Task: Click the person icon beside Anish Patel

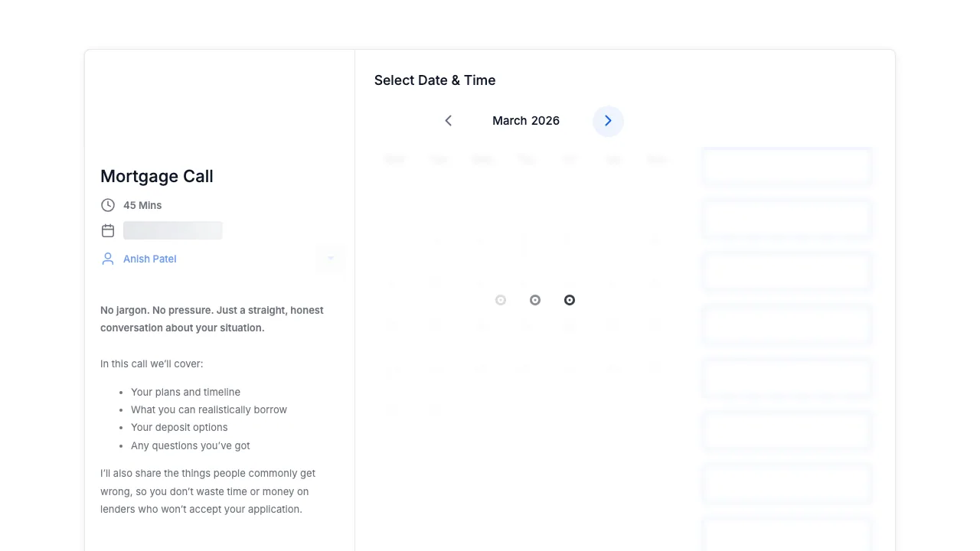Action: pyautogui.click(x=108, y=259)
